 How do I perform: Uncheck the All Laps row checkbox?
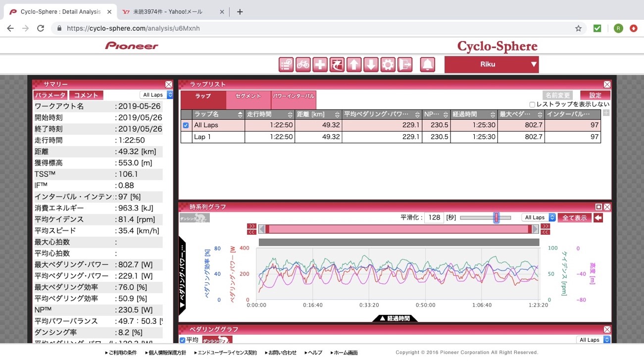click(x=186, y=125)
